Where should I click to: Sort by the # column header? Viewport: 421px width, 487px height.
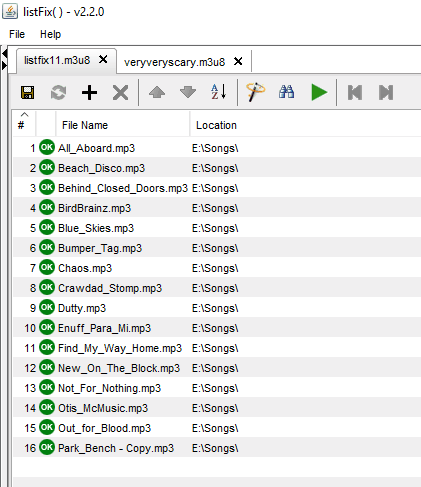click(x=24, y=124)
